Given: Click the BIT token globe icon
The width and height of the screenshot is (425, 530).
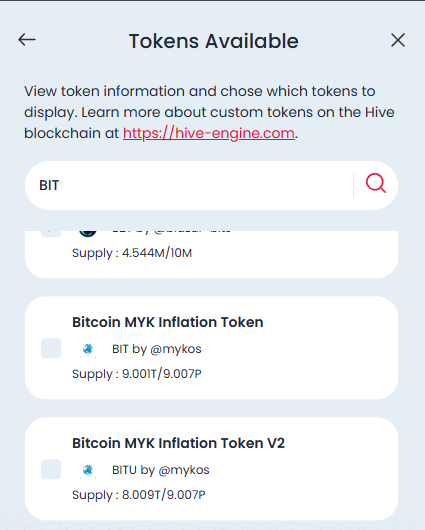Looking at the screenshot, I should [88, 349].
